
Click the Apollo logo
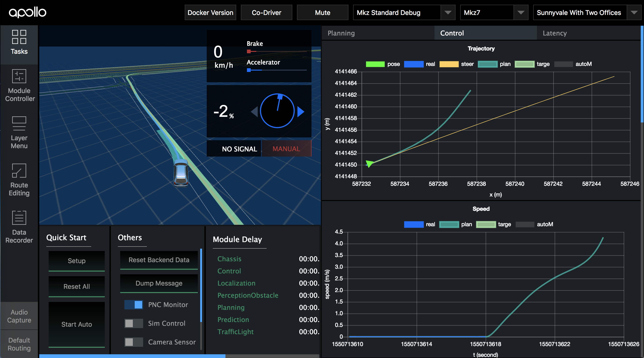tap(28, 12)
